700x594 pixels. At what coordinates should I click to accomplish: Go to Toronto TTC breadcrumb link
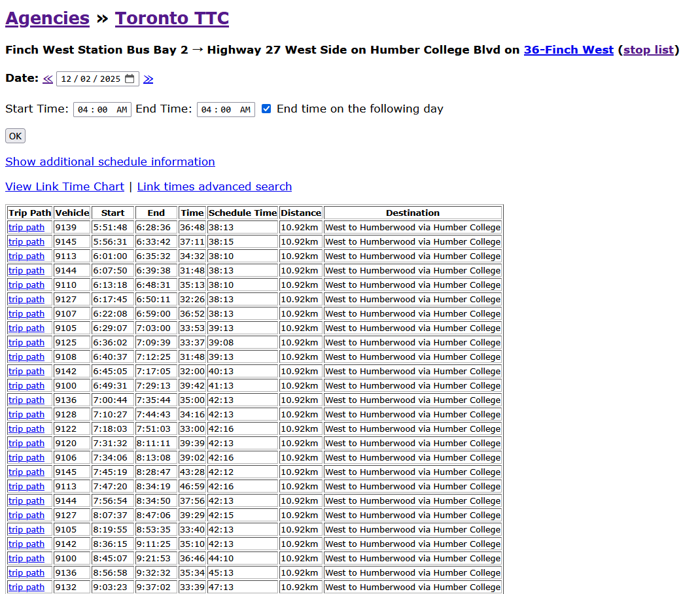click(172, 18)
